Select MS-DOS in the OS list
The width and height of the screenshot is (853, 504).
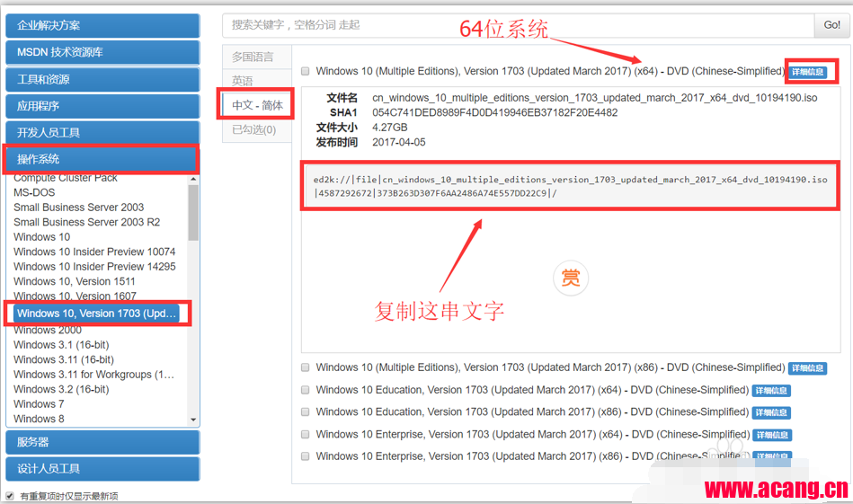point(34,192)
